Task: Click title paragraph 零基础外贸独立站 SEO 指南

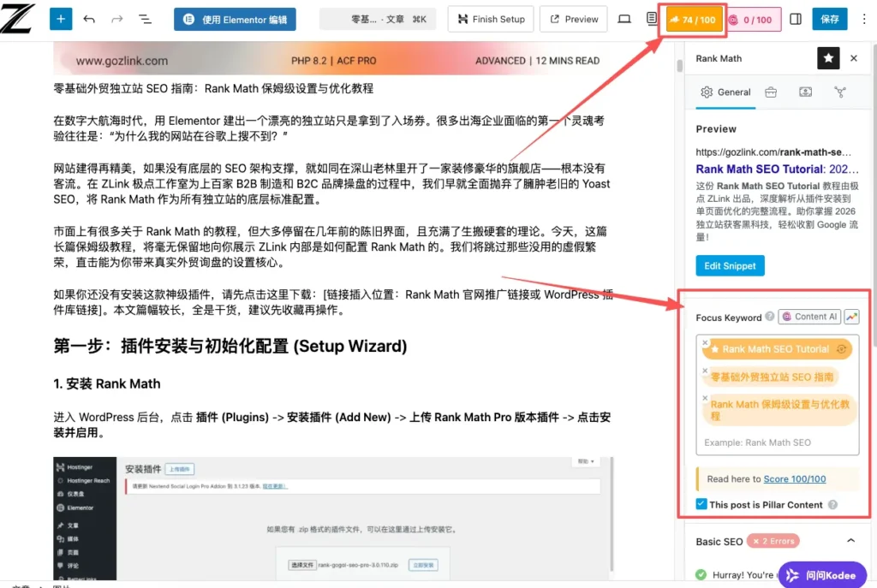Action: tap(213, 88)
